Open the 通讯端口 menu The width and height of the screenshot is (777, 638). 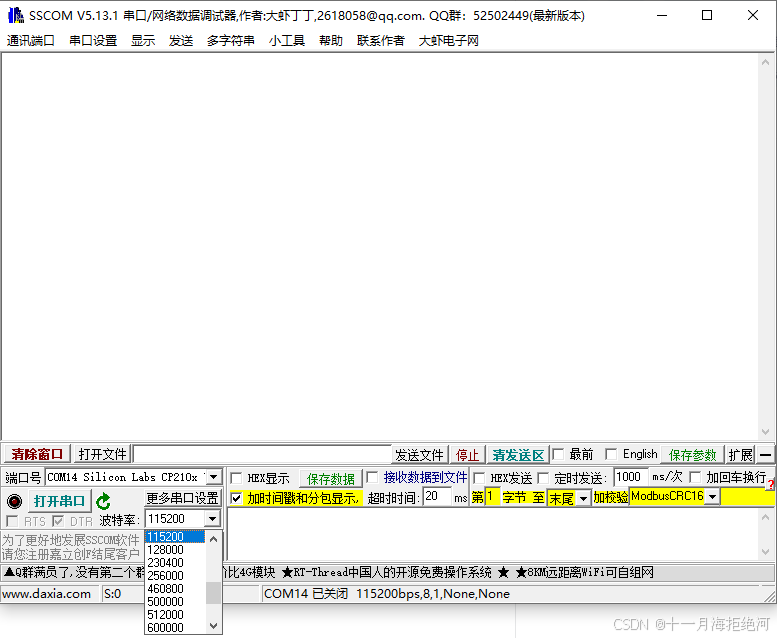coord(31,41)
